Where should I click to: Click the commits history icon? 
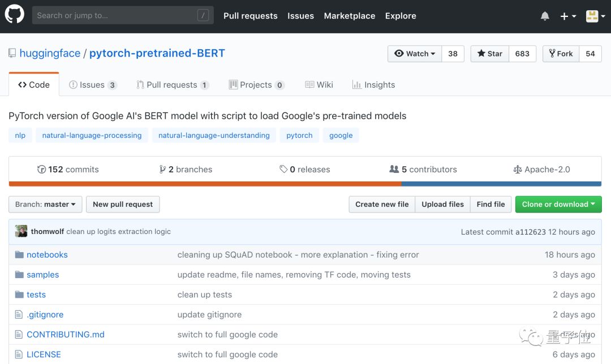(x=41, y=170)
